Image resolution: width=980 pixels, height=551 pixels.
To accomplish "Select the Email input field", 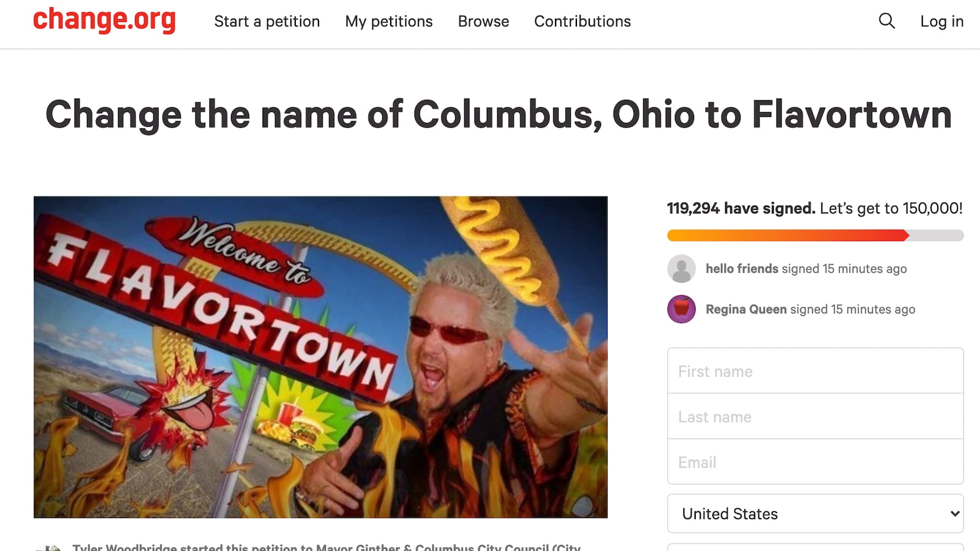I will [815, 462].
